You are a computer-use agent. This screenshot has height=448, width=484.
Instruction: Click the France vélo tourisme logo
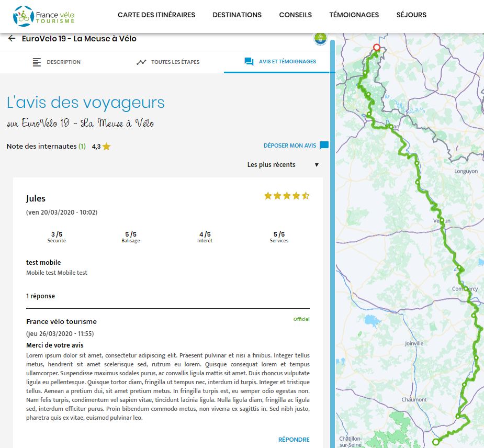coord(44,15)
